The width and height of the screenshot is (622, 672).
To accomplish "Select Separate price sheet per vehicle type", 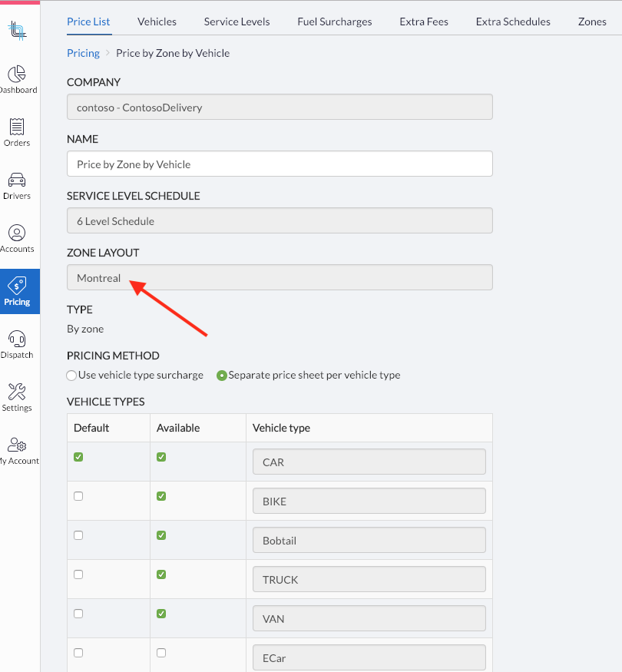I will click(x=221, y=376).
